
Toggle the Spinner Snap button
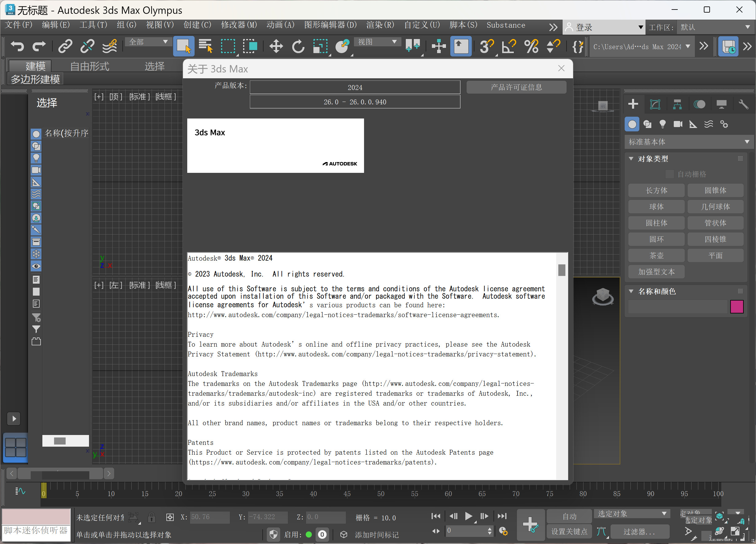pos(553,46)
